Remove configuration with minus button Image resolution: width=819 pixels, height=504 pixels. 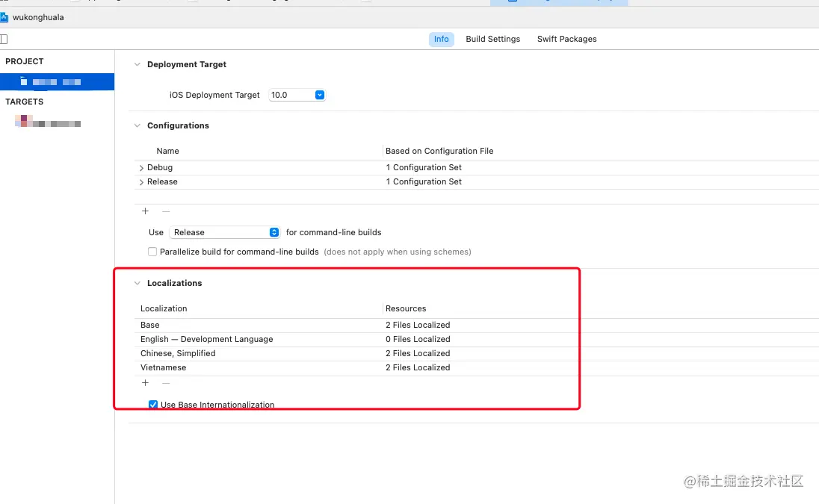[x=166, y=211]
